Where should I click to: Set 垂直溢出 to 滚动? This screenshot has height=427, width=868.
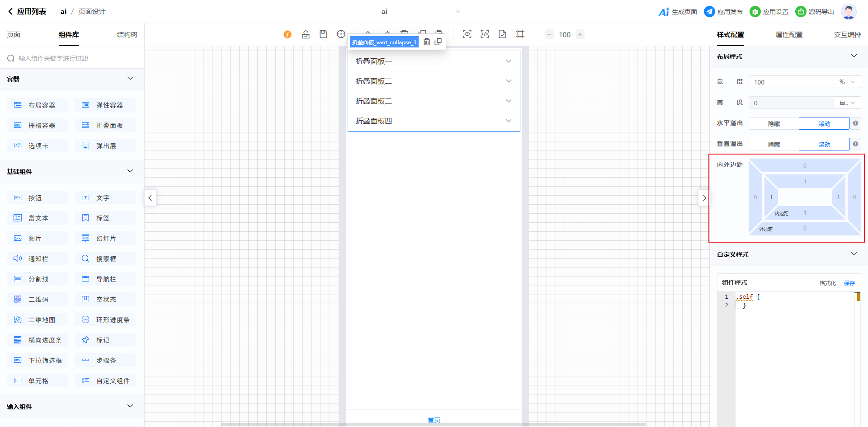824,145
